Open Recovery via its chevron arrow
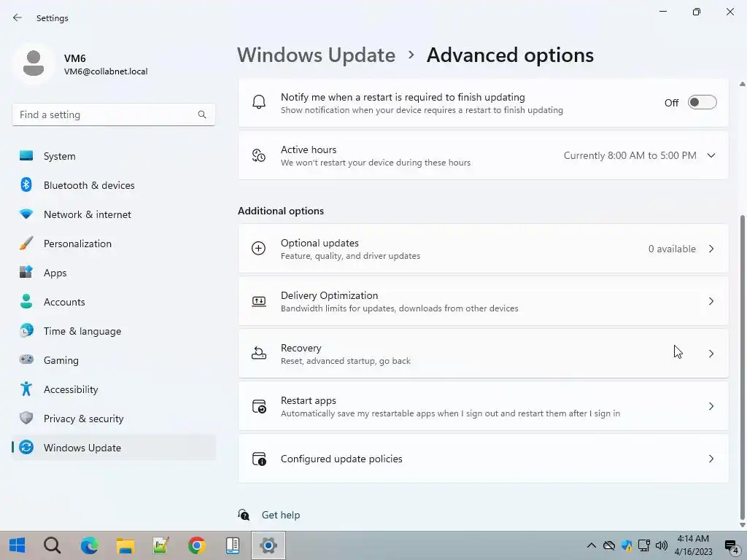The height and width of the screenshot is (560, 747). 711,354
